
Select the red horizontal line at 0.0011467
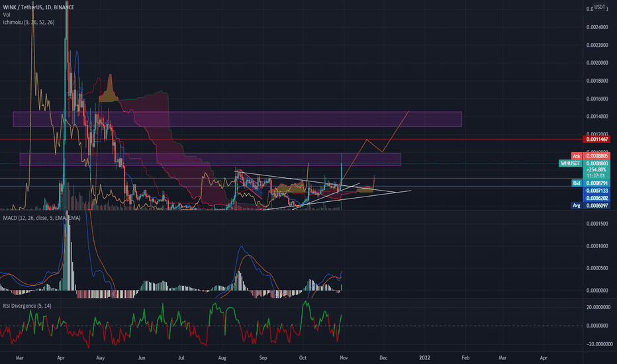click(x=291, y=139)
